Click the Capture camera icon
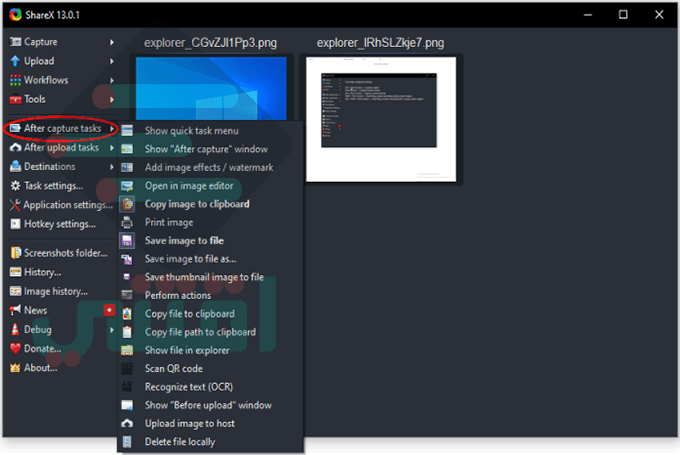This screenshot has height=455, width=680. click(15, 42)
